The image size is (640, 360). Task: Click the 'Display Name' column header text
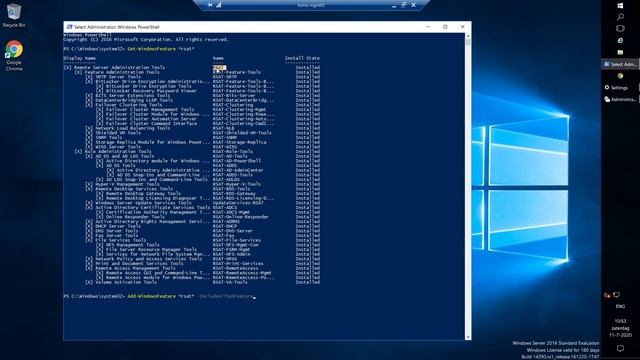(x=80, y=58)
